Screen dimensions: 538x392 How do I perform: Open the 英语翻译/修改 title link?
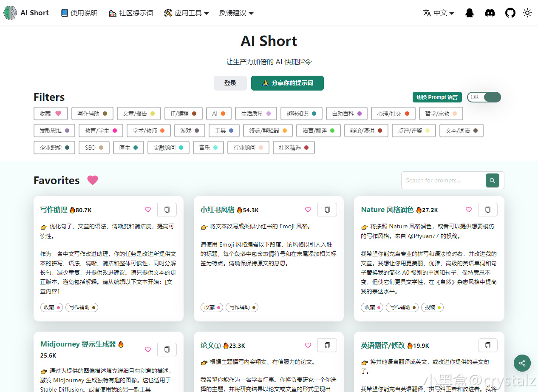pos(383,345)
